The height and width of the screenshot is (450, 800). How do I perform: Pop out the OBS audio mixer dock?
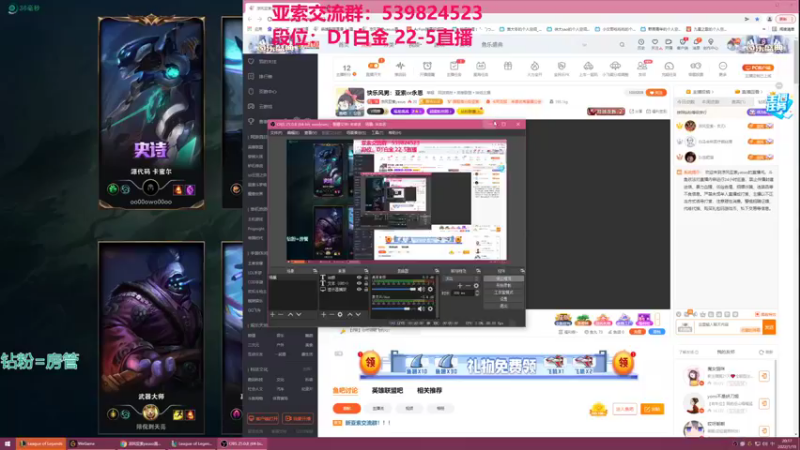(437, 271)
